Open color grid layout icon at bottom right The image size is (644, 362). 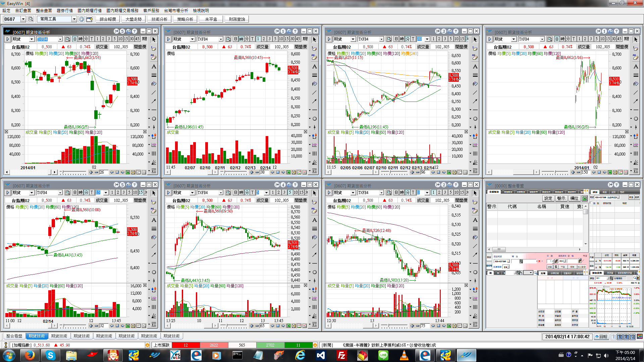[640, 337]
